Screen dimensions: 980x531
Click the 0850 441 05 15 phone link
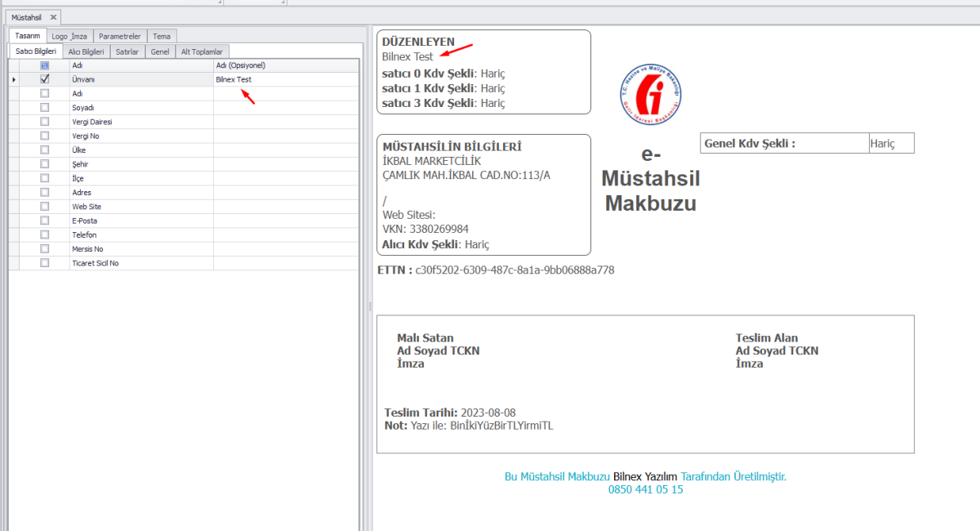[x=645, y=489]
